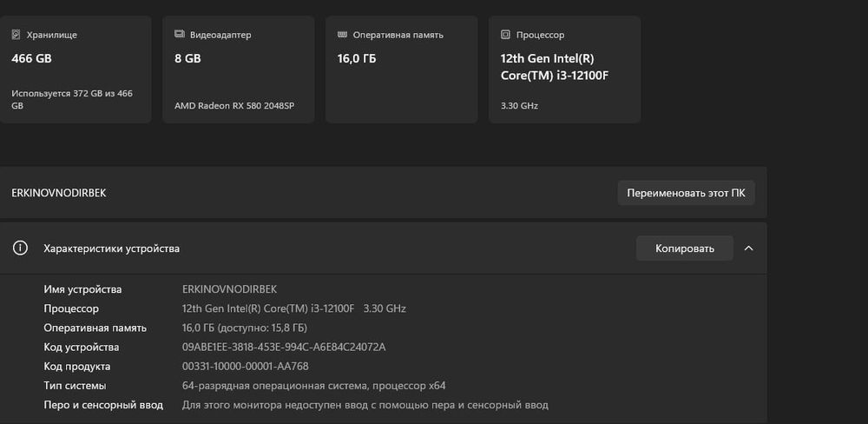Open the Хранилище 466 GB card
Screen dimensions: 868x424
pos(74,70)
